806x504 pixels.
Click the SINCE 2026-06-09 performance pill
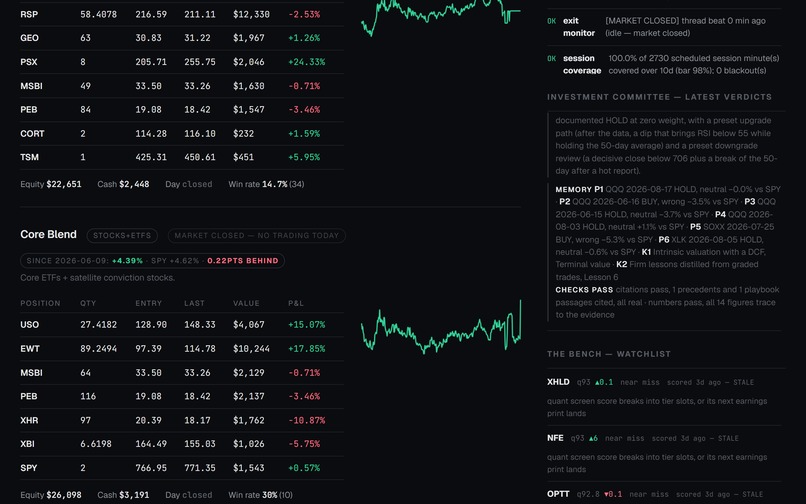coord(152,261)
